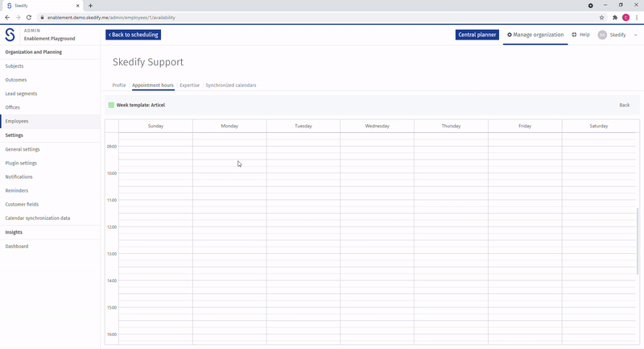Click the Skedify S logo
Image resolution: width=644 pixels, height=349 pixels.
[x=10, y=35]
